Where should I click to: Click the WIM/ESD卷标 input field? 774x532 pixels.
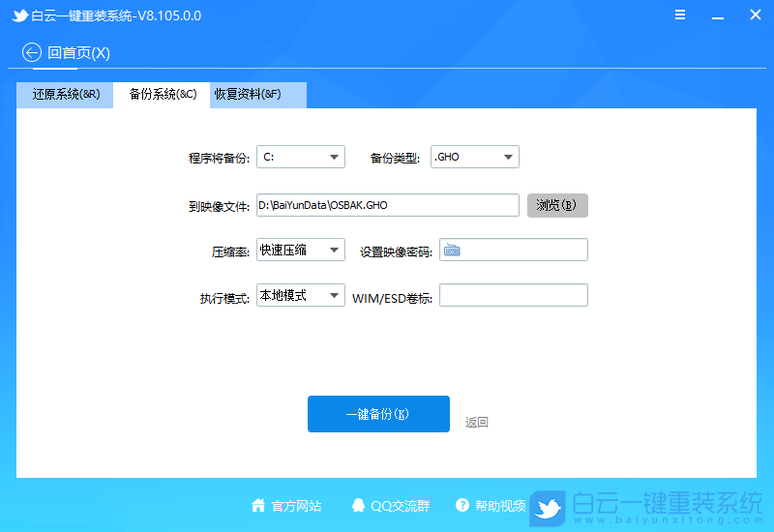click(514, 295)
